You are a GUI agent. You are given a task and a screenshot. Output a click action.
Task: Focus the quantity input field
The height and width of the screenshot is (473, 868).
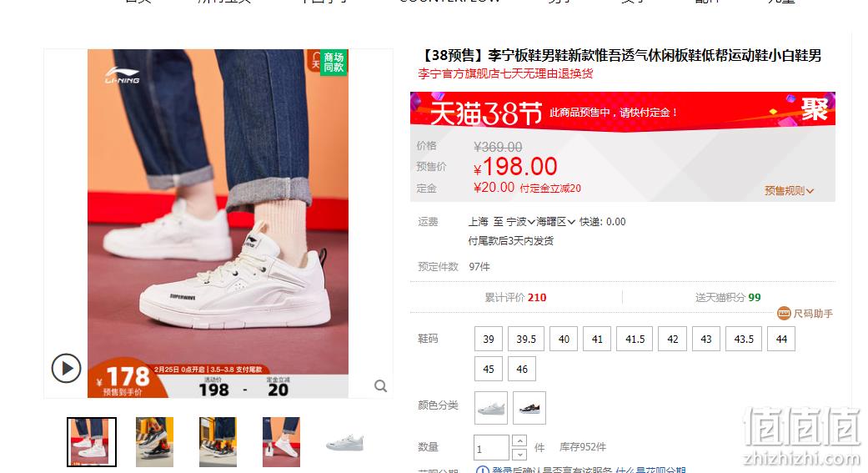click(491, 447)
